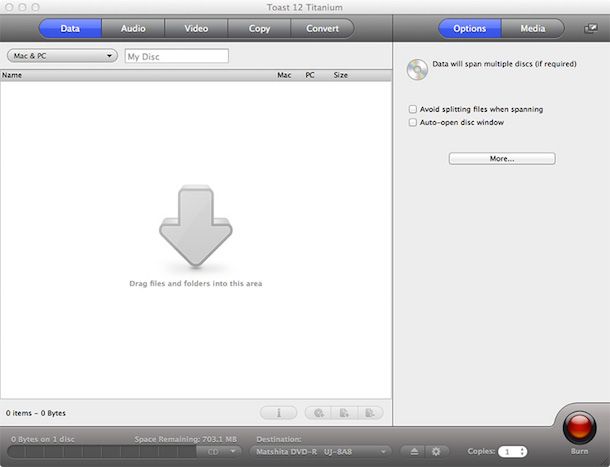610x467 pixels.
Task: Click the add file icon button
Action: (x=344, y=412)
